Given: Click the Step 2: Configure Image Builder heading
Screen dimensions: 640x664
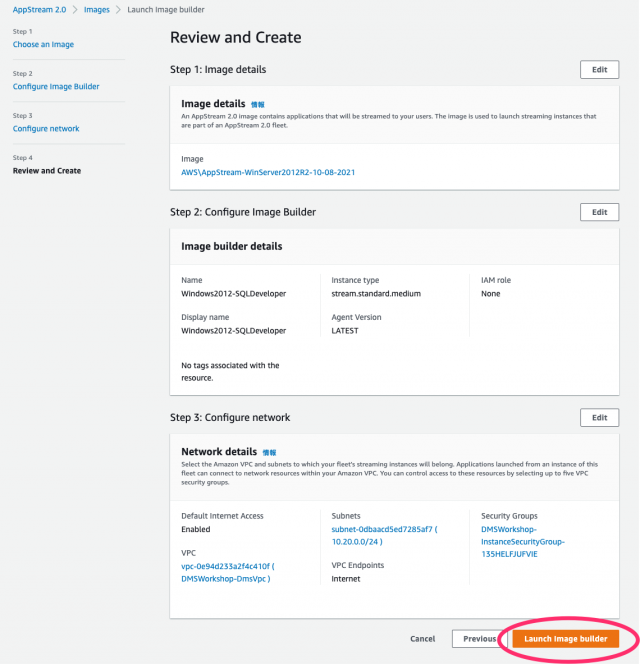Looking at the screenshot, I should [x=243, y=212].
